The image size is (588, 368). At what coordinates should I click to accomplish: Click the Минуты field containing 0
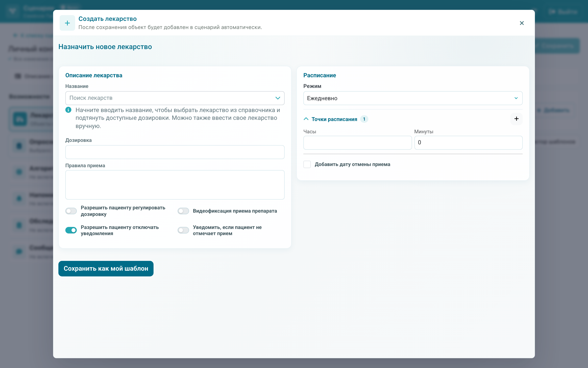(x=468, y=143)
